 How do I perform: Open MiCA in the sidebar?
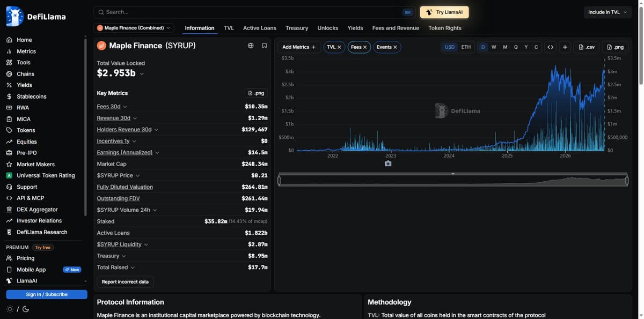coord(23,119)
